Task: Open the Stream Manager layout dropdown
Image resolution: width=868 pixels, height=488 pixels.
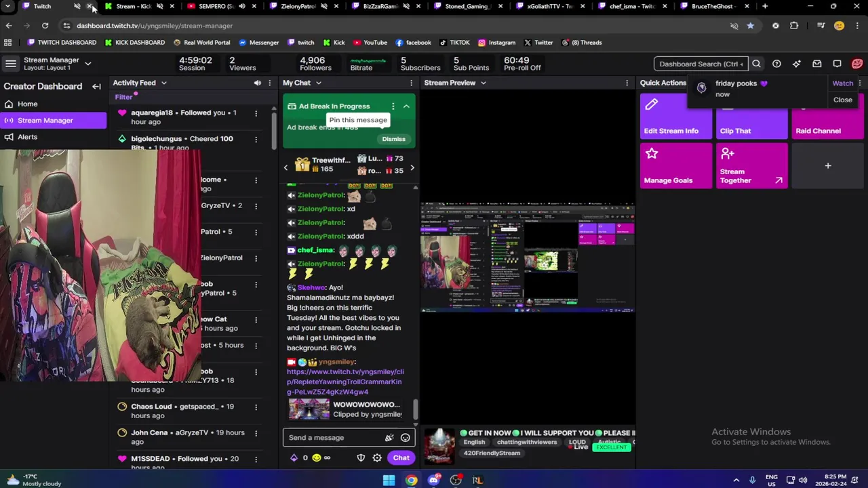Action: pos(88,64)
